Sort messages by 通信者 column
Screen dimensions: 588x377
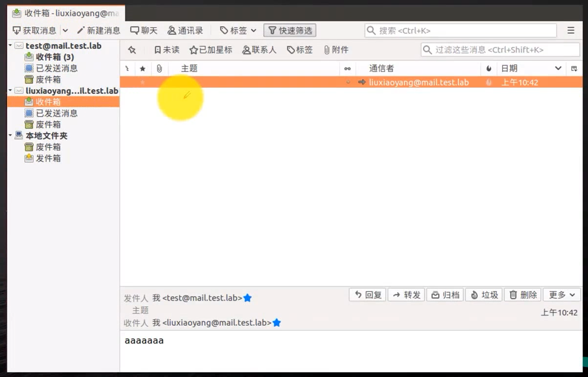point(418,68)
